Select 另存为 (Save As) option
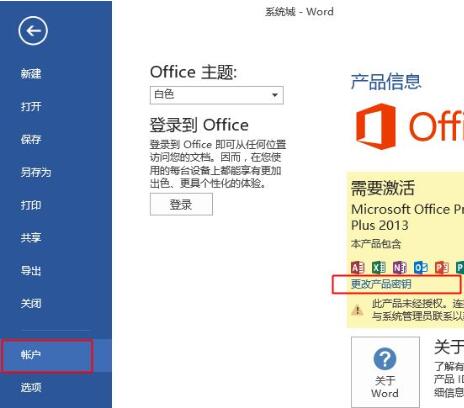 pos(36,172)
